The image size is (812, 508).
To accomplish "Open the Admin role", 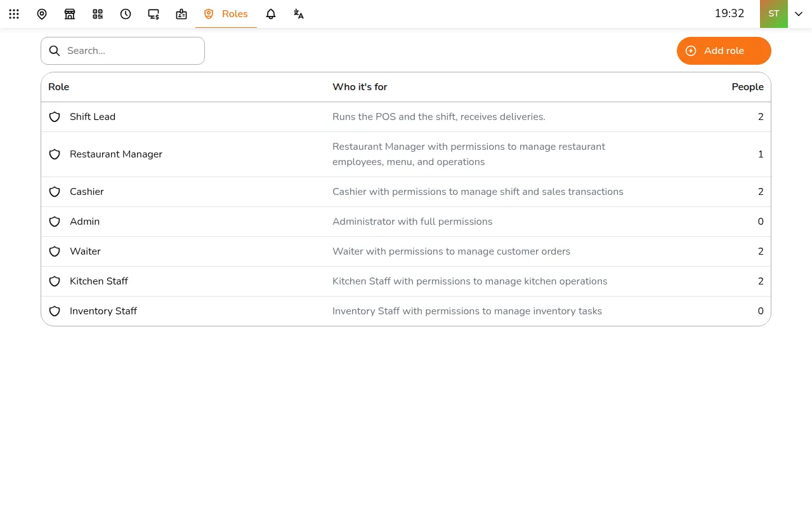I will 406,222.
